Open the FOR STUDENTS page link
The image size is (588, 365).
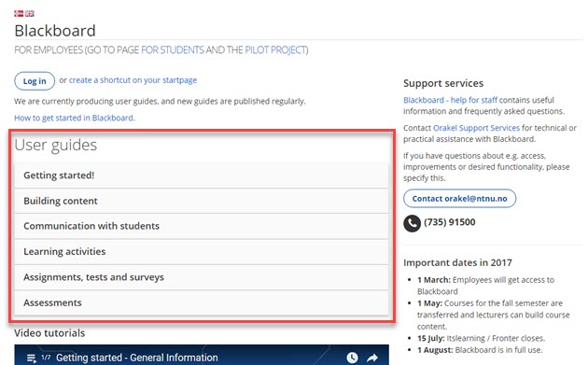(173, 49)
